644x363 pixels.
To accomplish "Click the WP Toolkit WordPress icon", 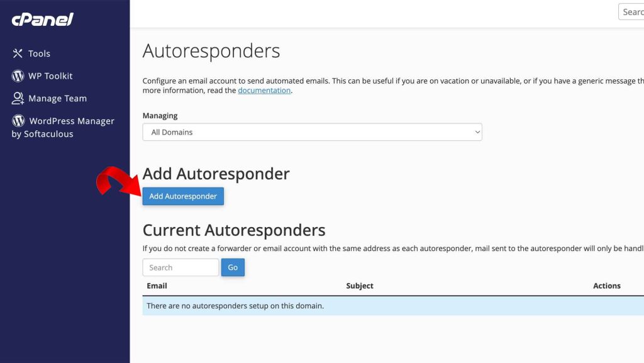I will coord(18,75).
